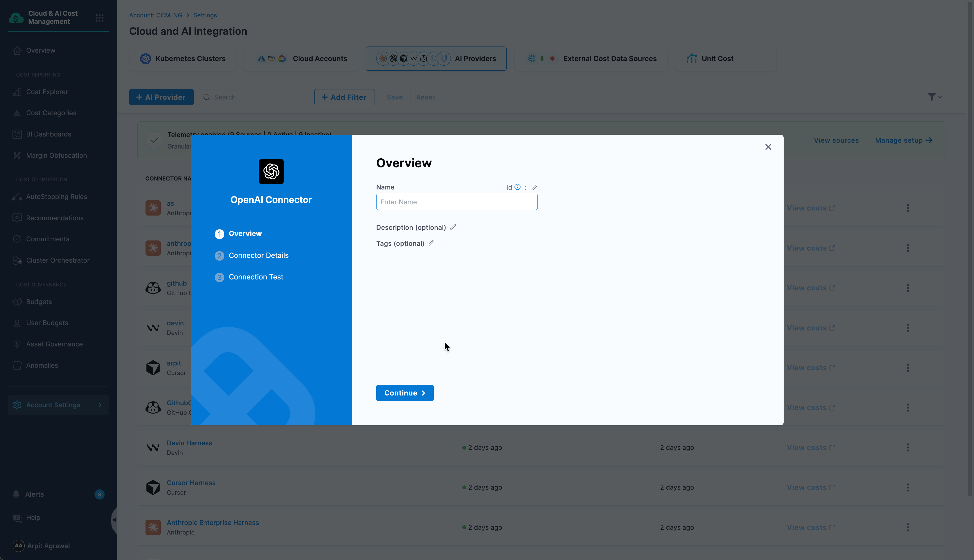Screen dimensions: 974x560
Task: Open the filter funnel dropdown
Action: (x=934, y=97)
